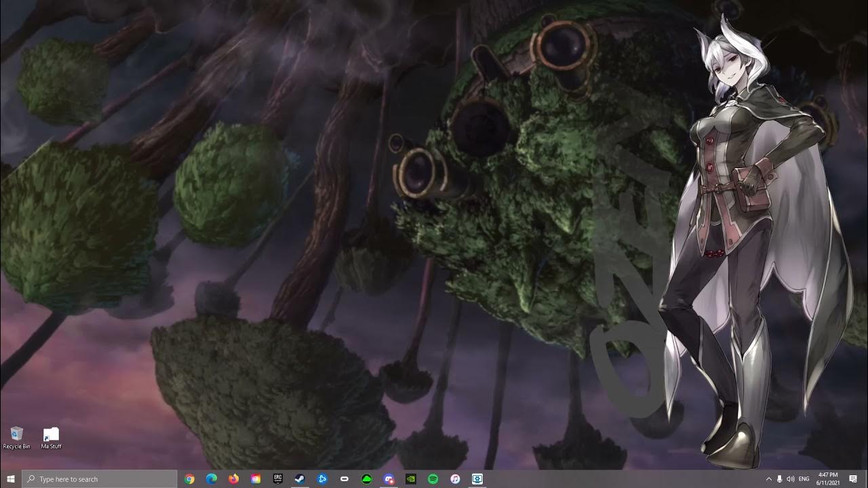This screenshot has width=868, height=488.
Task: Open Battle.net from the taskbar
Action: point(322,479)
